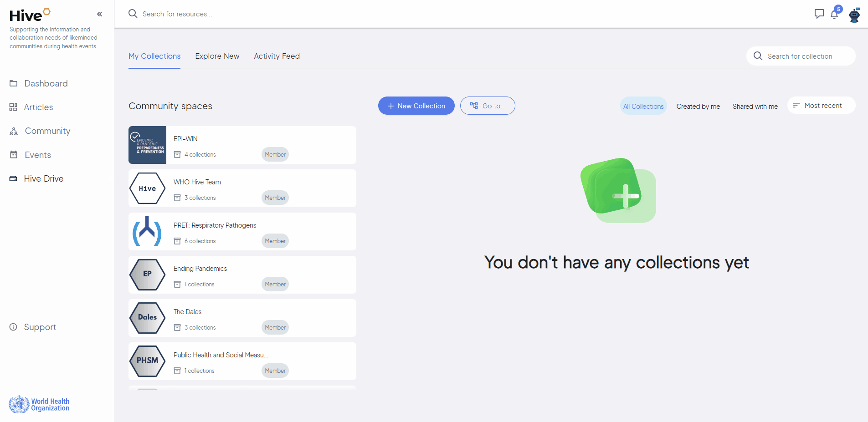Click the New Collection button
The height and width of the screenshot is (422, 868).
(416, 106)
